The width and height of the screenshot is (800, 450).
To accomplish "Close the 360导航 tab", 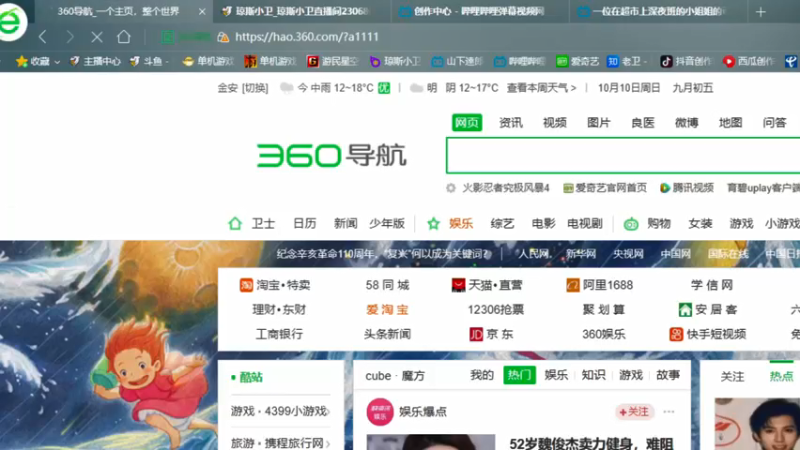I will [x=202, y=12].
